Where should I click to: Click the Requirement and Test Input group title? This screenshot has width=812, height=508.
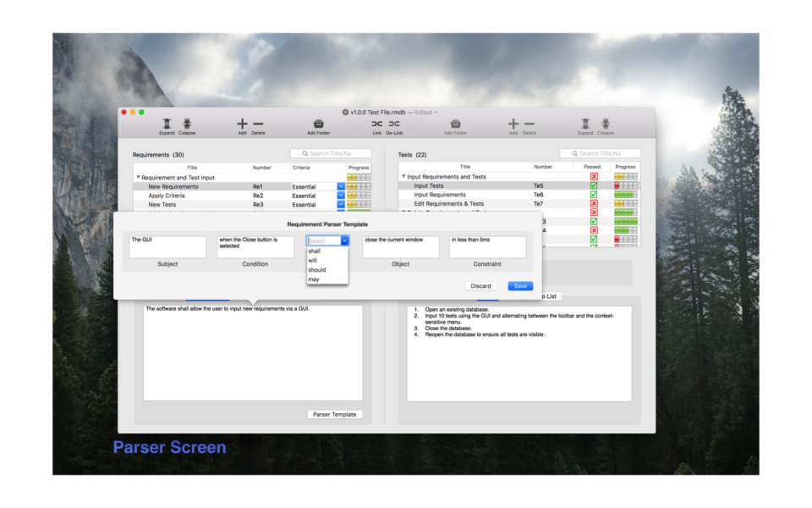pyautogui.click(x=178, y=177)
